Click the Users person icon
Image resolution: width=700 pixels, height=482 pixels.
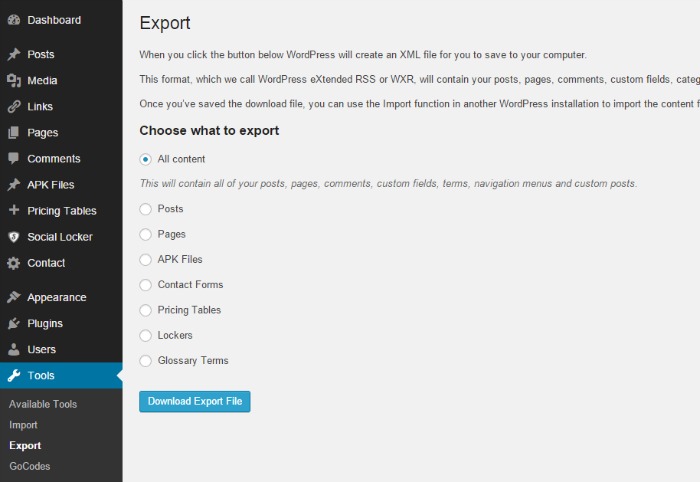tap(14, 349)
